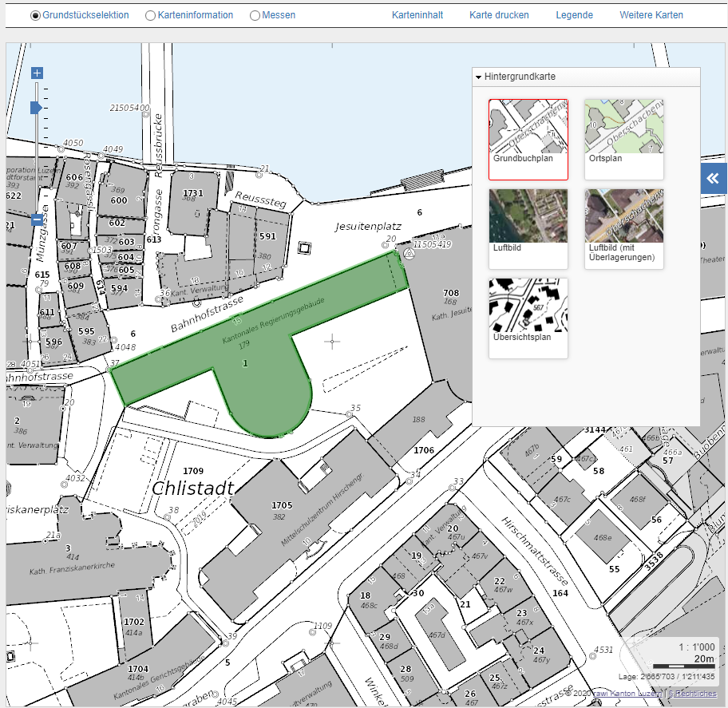Click the zoom in plus button
The image size is (728, 708).
coord(37,73)
